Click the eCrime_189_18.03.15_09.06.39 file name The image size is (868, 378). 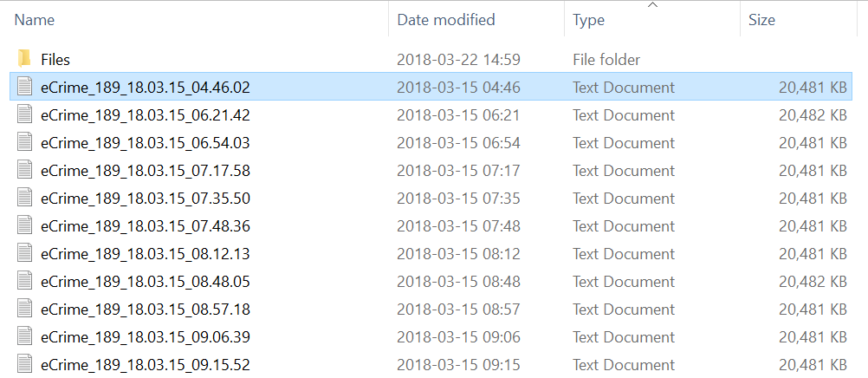click(x=146, y=336)
